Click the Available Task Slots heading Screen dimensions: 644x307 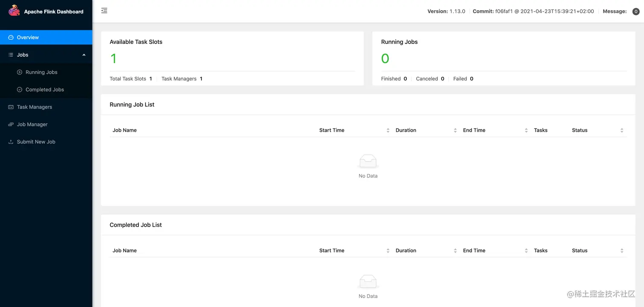click(x=136, y=42)
